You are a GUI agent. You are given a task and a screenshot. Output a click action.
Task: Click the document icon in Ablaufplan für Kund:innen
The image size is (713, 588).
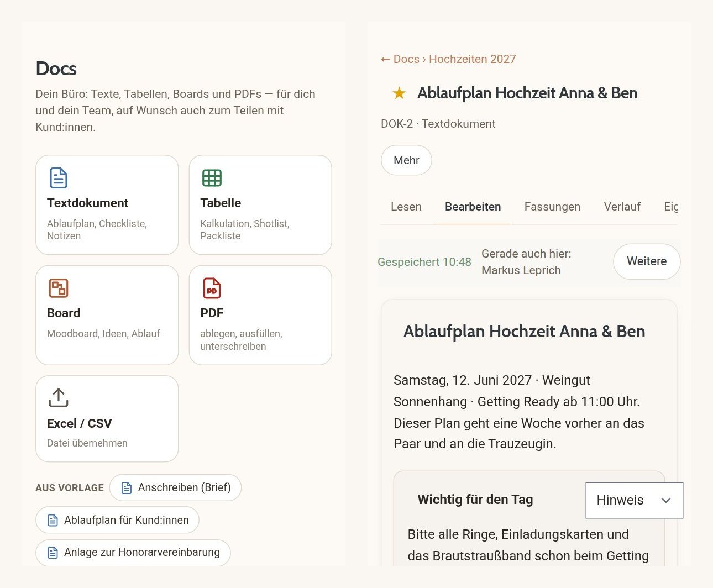coord(53,520)
